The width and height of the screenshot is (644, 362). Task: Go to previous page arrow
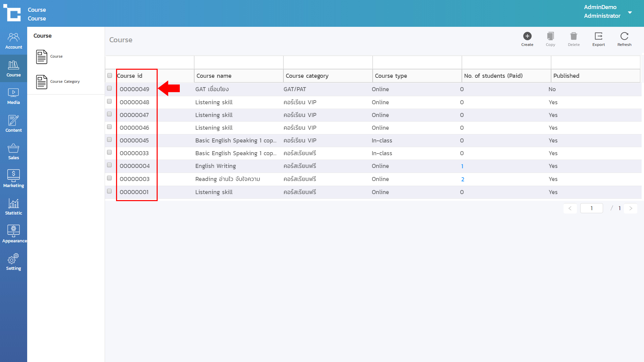(570, 208)
